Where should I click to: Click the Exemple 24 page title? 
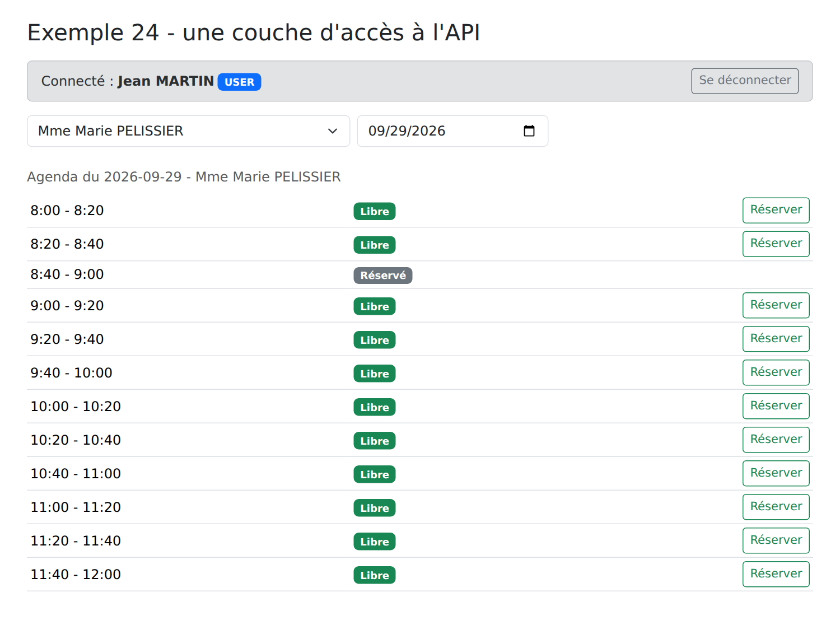pos(254,32)
